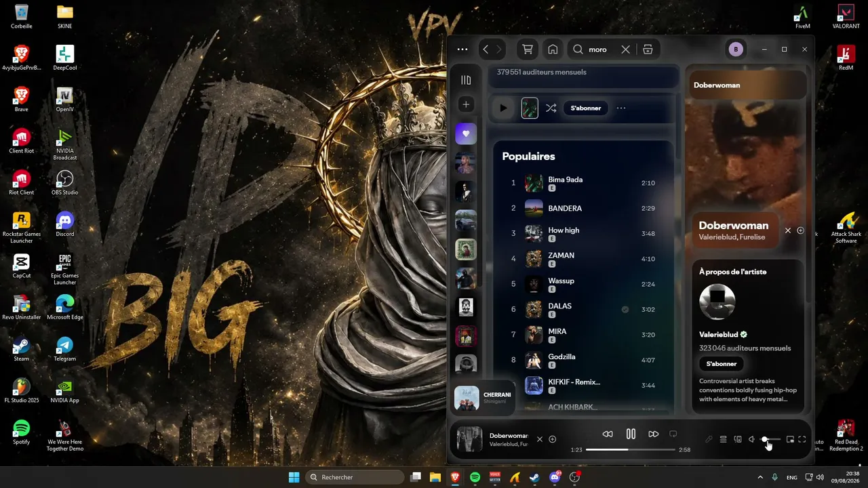Select the Corbeille recycle bin icon
Viewport: 868px width, 488px height.
click(x=21, y=16)
